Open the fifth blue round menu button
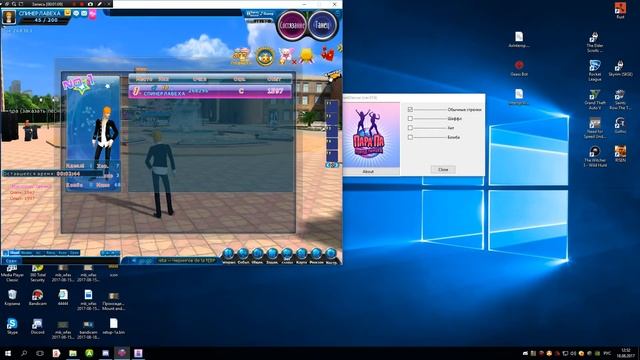The width and height of the screenshot is (640, 360). (287, 254)
